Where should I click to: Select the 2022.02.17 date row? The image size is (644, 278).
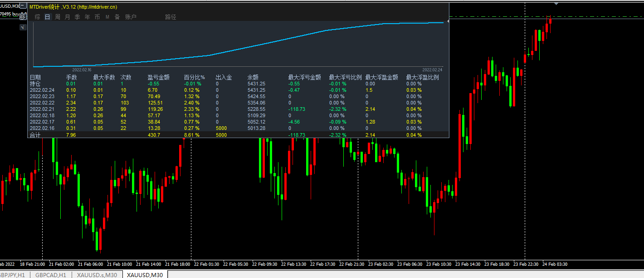click(42, 122)
